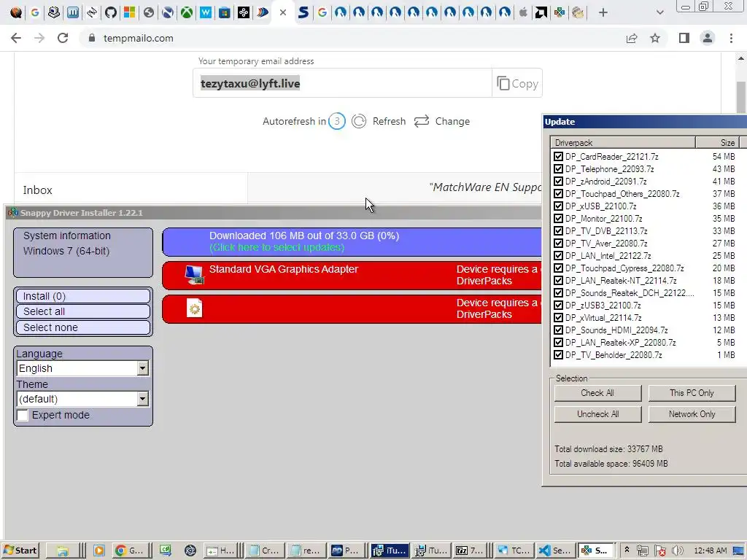This screenshot has height=560, width=747.
Task: Click Network Only selection button
Action: click(x=692, y=414)
